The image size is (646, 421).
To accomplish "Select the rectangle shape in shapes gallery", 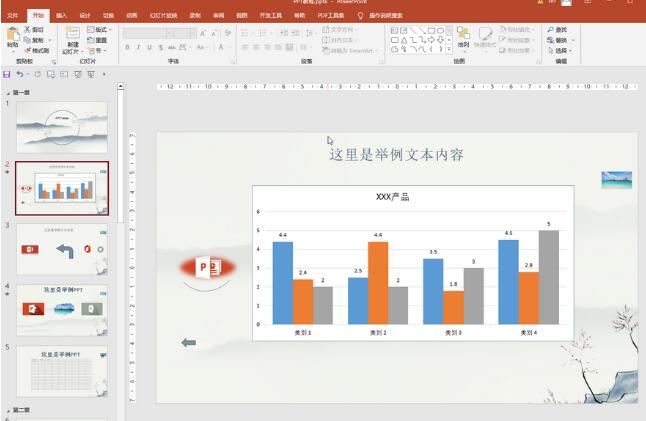I will [431, 30].
